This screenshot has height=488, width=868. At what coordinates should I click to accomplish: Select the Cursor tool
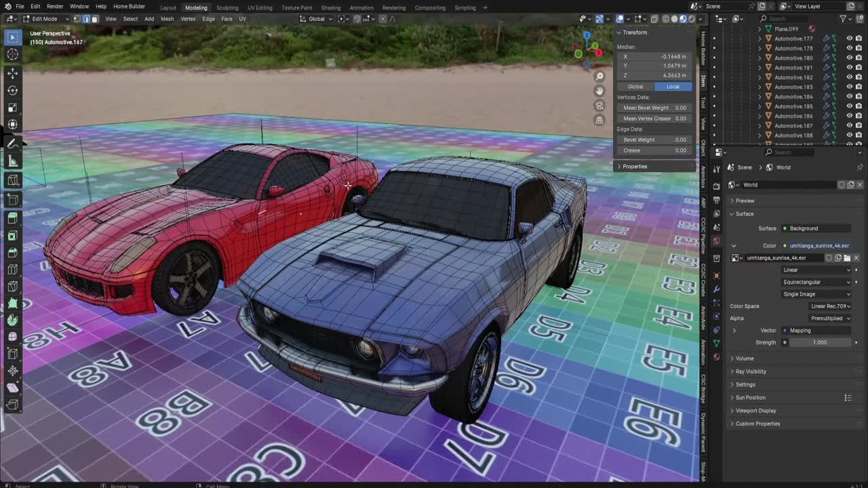click(x=12, y=55)
